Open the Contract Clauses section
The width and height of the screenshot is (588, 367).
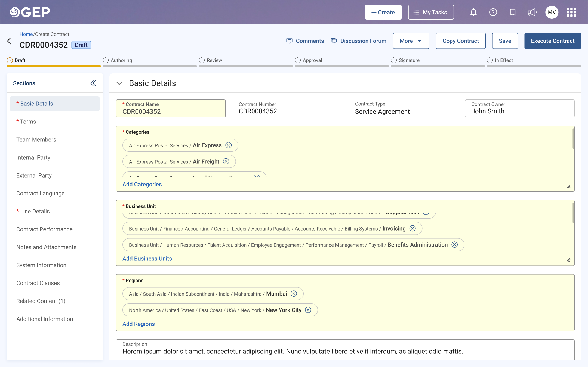point(55,283)
